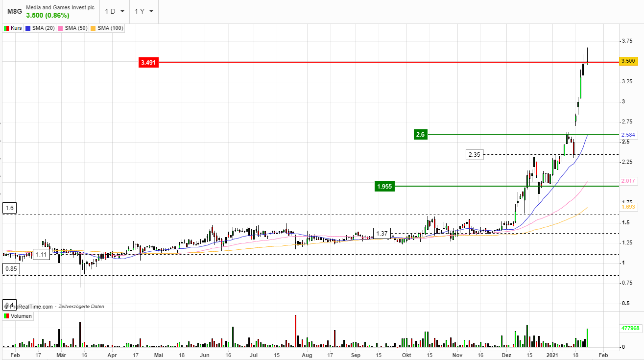
Task: Click the green 2.6 support level label
Action: pos(421,135)
